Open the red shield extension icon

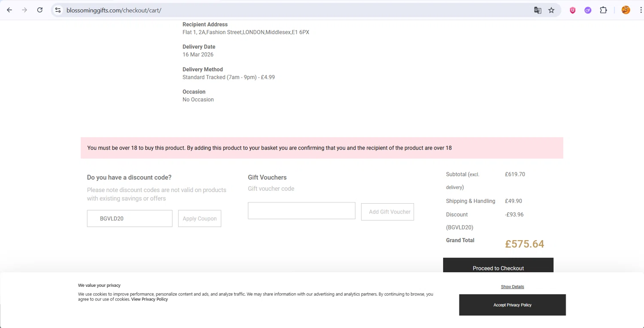(572, 10)
